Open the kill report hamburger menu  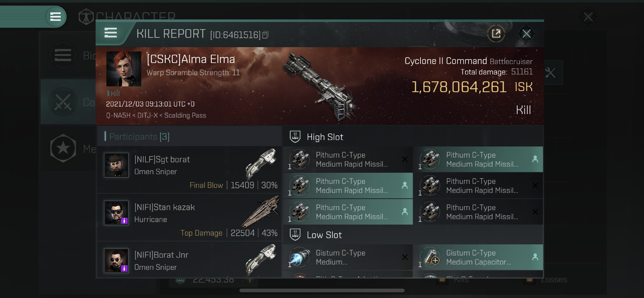coord(111,33)
